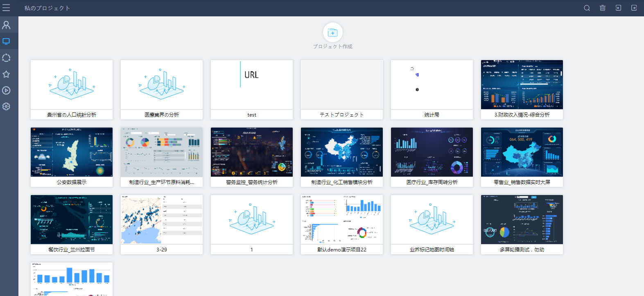Click the 制造行业_化工销售模块分析 name label
The width and height of the screenshot is (644, 296).
[x=342, y=182]
